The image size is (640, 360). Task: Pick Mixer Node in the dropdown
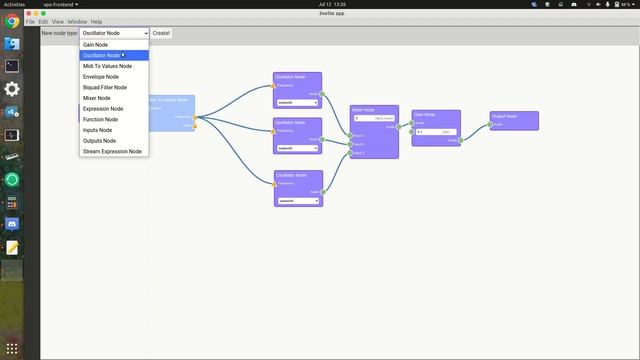[114, 98]
